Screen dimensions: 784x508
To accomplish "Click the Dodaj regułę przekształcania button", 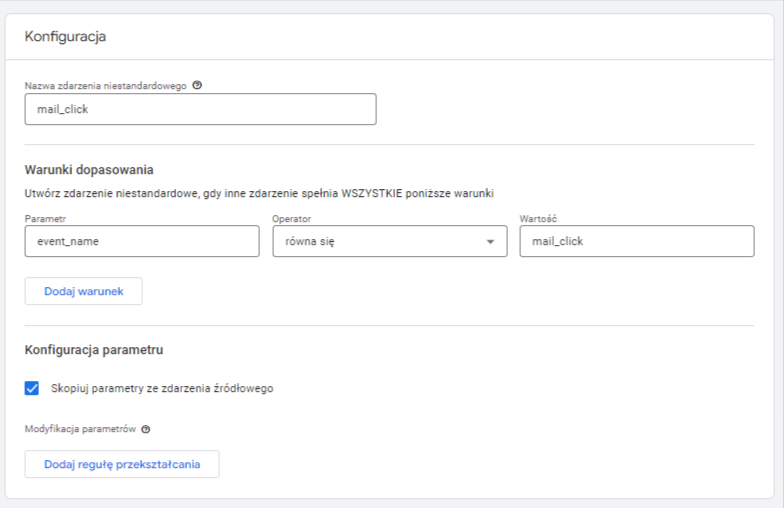I will click(122, 464).
